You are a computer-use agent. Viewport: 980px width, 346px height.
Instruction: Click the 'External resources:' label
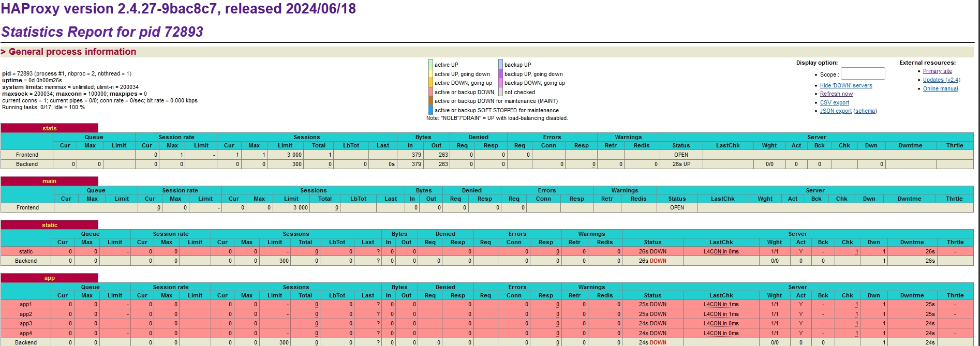click(928, 63)
